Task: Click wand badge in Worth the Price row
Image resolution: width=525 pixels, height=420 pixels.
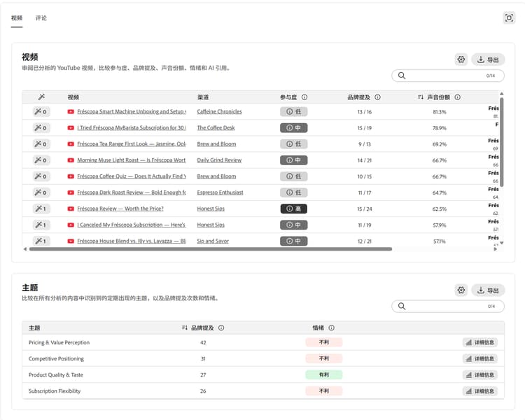Action: (41, 209)
